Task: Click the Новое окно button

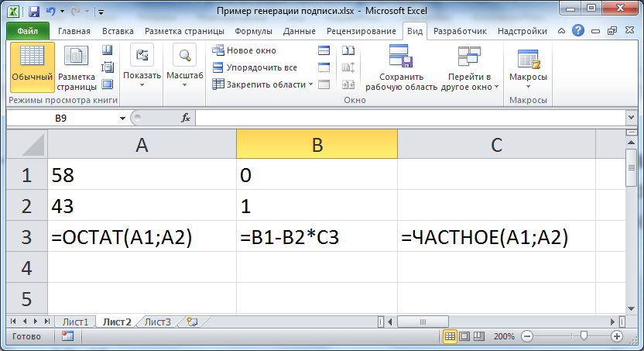Action: click(245, 50)
